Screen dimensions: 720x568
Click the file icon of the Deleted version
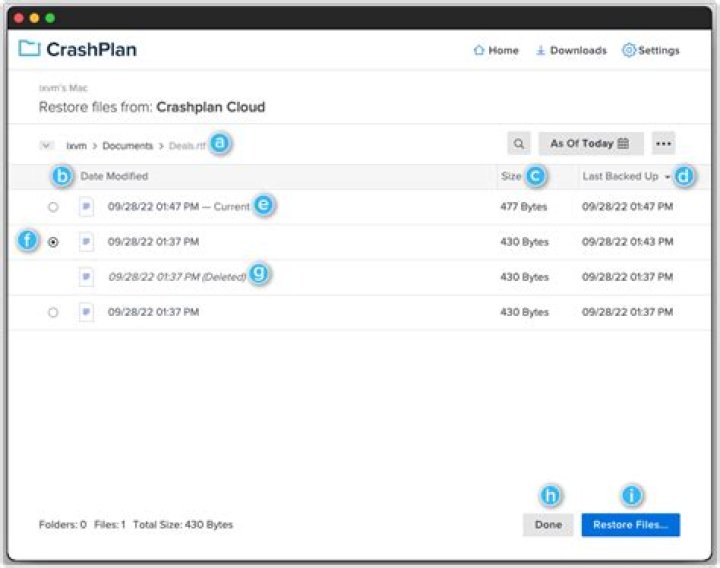[x=86, y=277]
